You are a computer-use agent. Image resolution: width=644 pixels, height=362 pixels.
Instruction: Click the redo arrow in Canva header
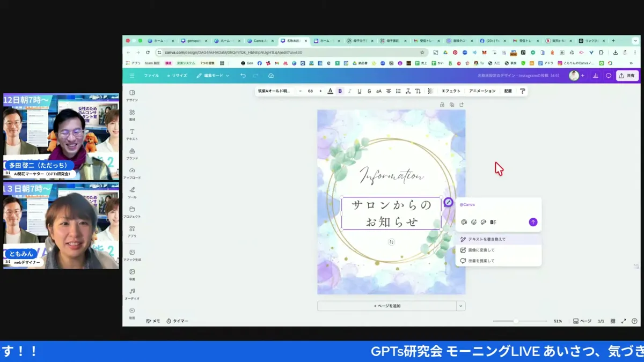[255, 76]
